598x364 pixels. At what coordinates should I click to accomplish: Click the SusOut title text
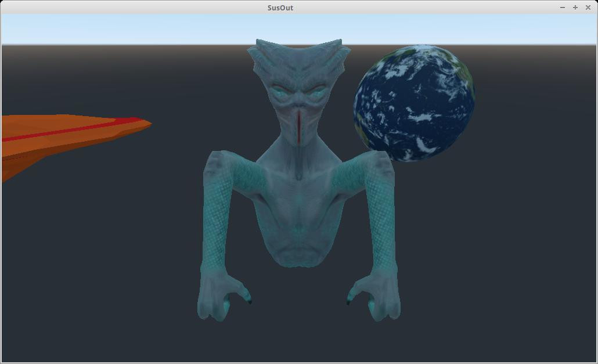point(280,8)
